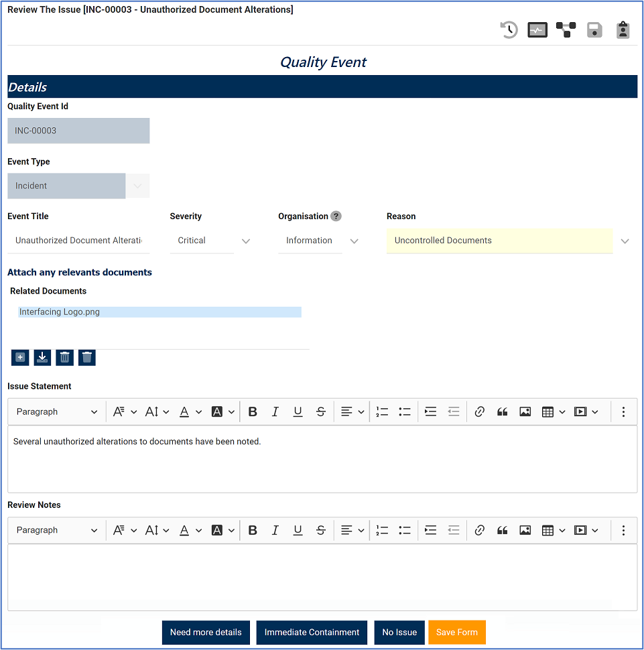Insert block quote in Review Notes
The height and width of the screenshot is (650, 644).
tap(502, 530)
